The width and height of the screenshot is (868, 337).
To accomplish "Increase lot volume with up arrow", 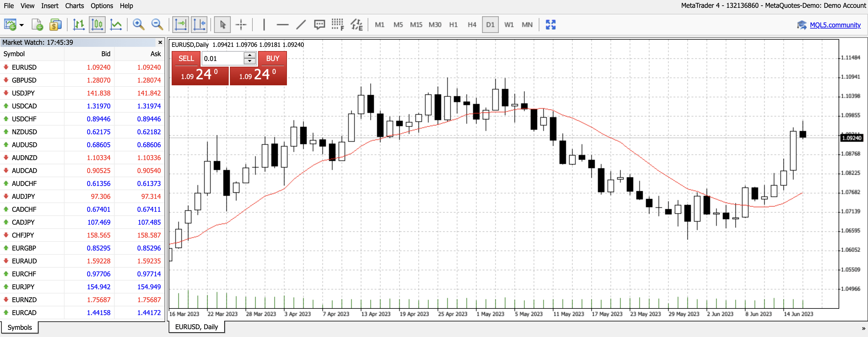I will pos(250,55).
